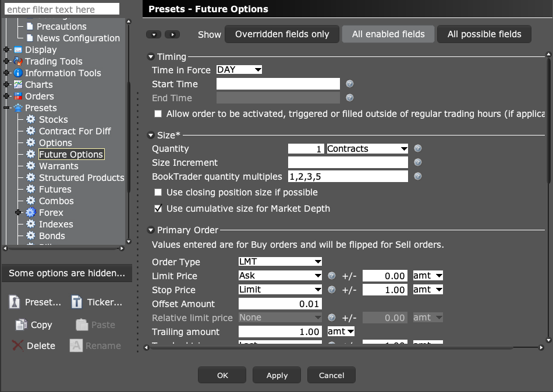Click the Trading Tools icon
The height and width of the screenshot is (392, 553).
[18, 61]
